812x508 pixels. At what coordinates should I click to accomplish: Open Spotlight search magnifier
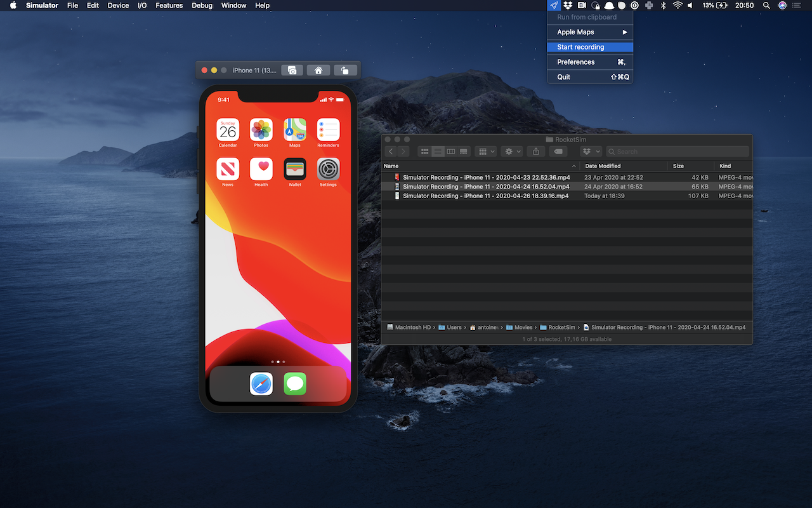[766, 5]
